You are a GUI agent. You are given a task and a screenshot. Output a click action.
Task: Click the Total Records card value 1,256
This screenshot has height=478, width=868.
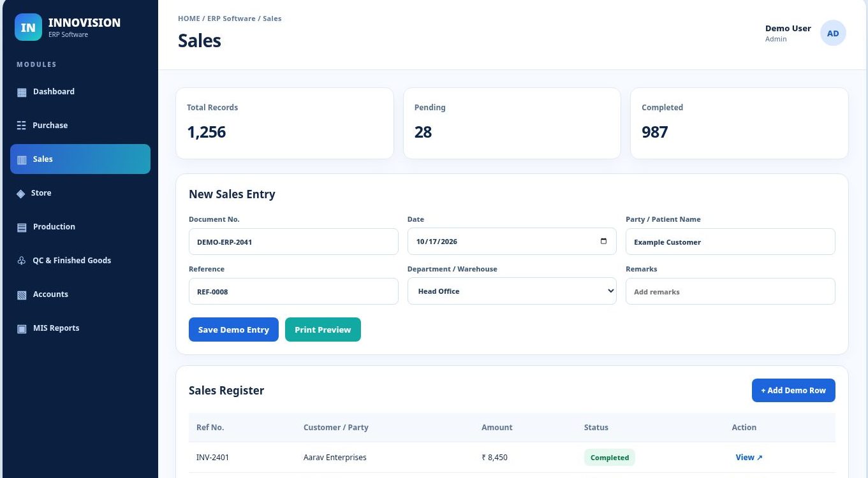207,132
